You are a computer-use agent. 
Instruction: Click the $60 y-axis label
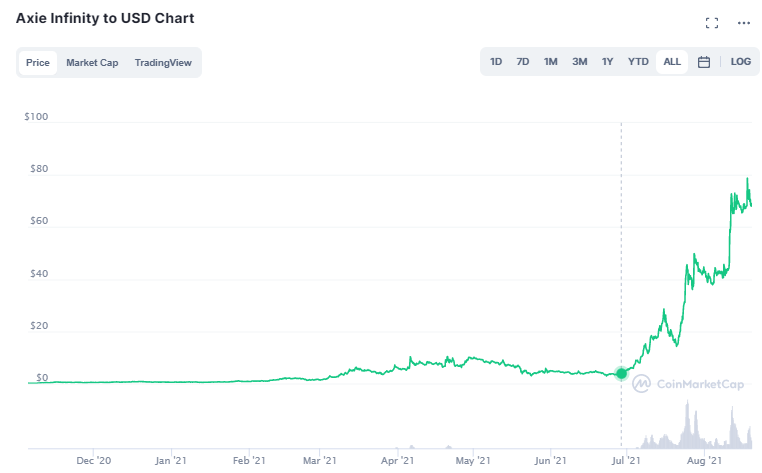coord(39,221)
